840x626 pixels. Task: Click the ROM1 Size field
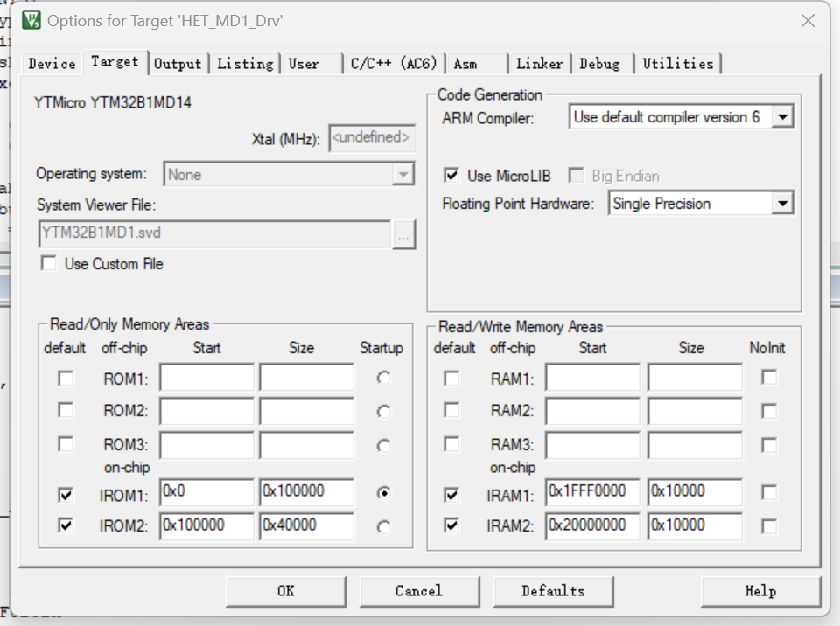pos(306,378)
